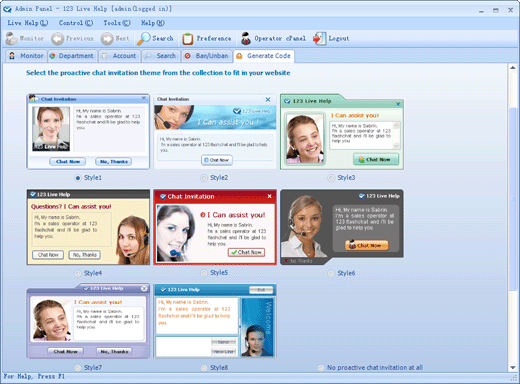
Task: Open the Control menu
Action: click(x=76, y=23)
